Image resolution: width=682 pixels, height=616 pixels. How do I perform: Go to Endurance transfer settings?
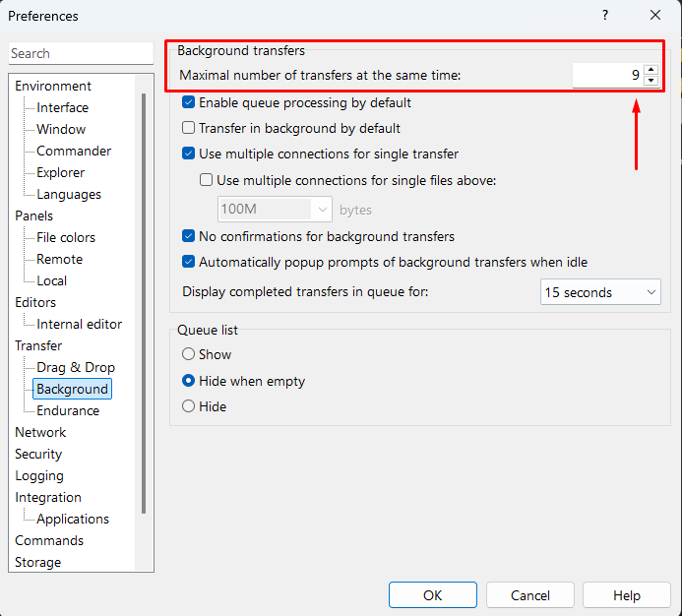(68, 410)
